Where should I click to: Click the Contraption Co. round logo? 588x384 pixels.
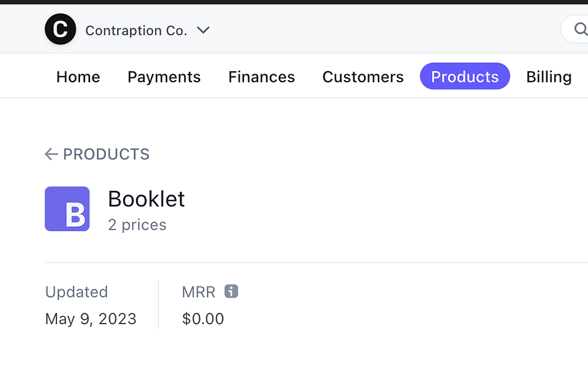coord(61,29)
